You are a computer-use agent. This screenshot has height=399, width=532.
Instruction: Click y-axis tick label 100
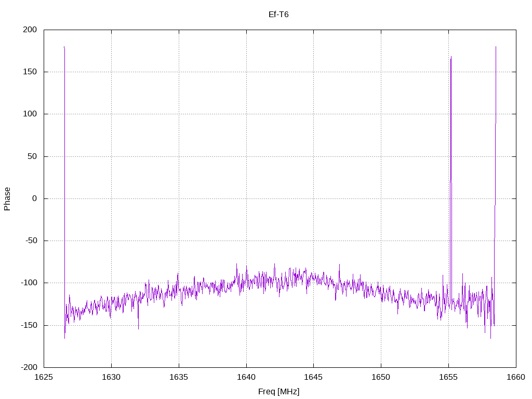30,114
